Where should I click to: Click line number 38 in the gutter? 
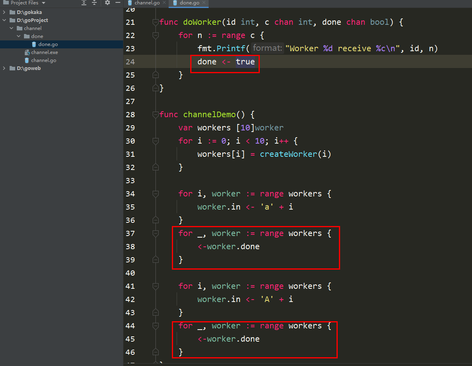130,247
